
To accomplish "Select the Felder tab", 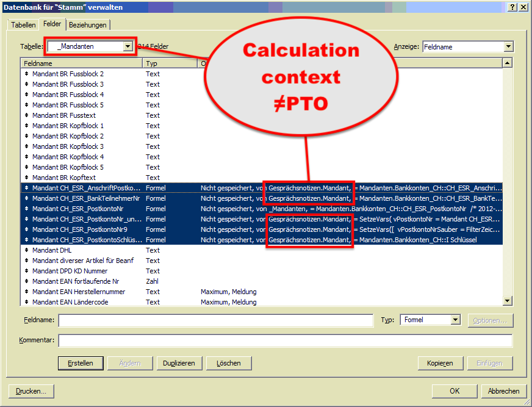I will [x=52, y=24].
